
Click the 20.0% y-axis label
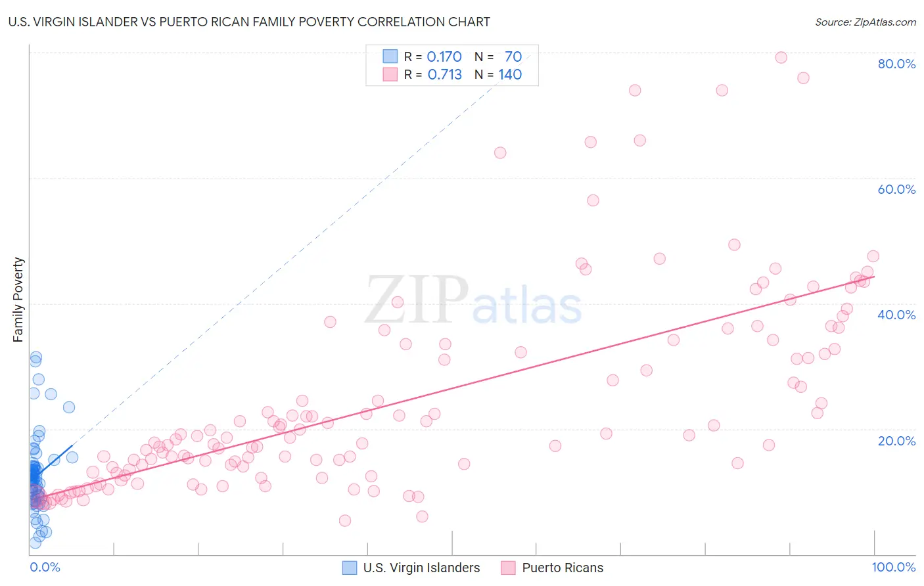tap(896, 441)
